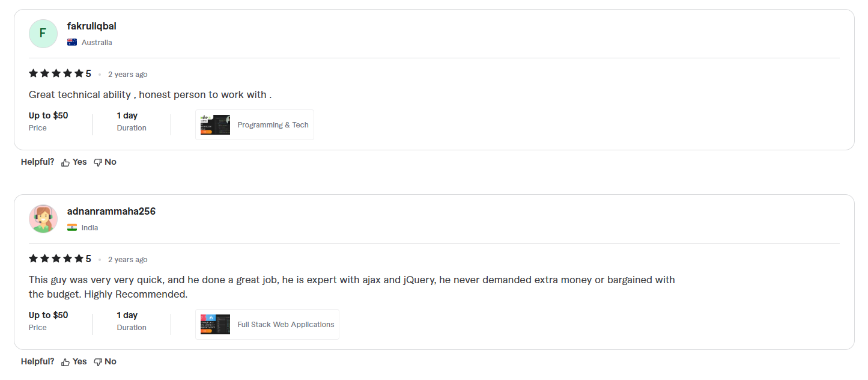Click the first star in fakrullqbal's rating
This screenshot has height=380, width=868.
(x=33, y=73)
